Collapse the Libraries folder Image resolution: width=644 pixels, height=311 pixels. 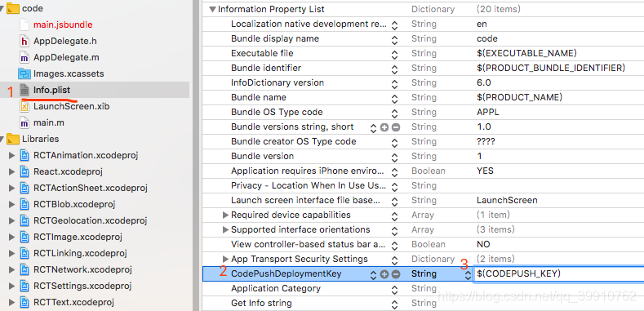coord(2,140)
